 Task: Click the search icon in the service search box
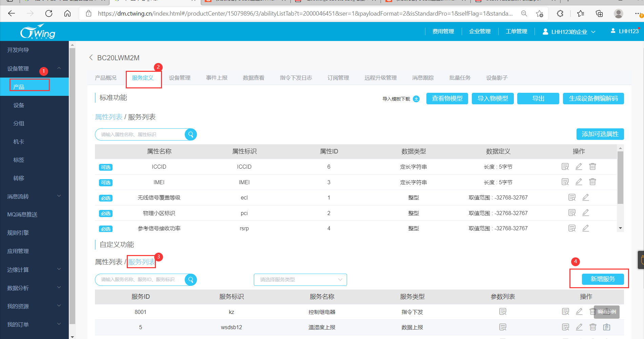tap(191, 280)
